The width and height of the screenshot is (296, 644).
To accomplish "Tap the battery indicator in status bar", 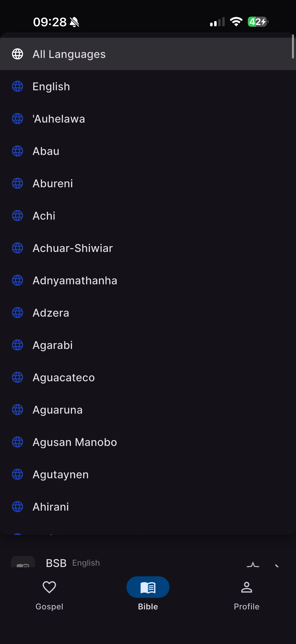I will pos(257,22).
